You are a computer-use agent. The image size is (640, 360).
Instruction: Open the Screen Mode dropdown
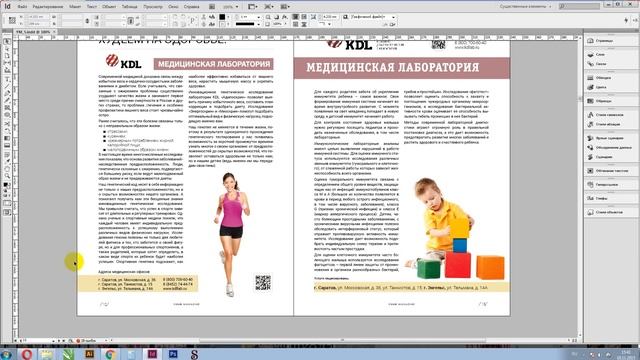click(269, 7)
